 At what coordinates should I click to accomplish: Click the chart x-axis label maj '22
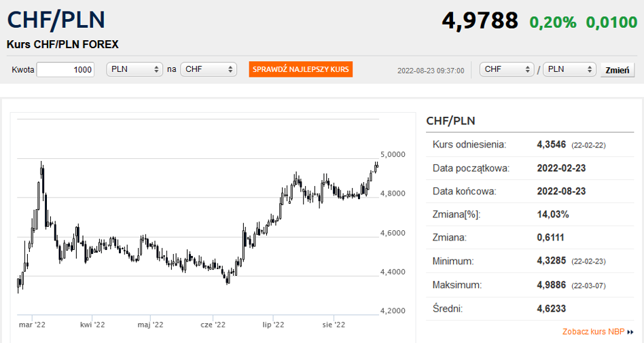point(150,325)
